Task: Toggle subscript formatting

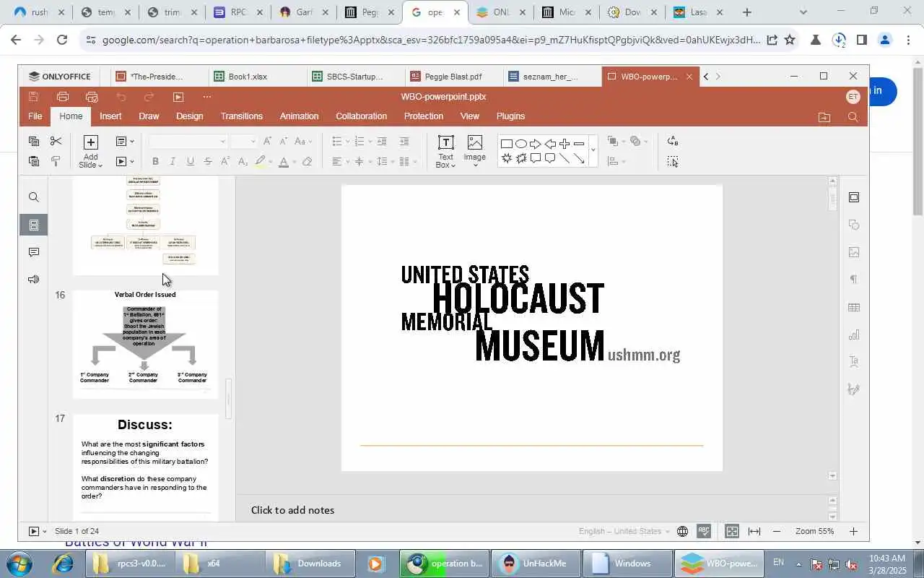Action: click(x=243, y=162)
